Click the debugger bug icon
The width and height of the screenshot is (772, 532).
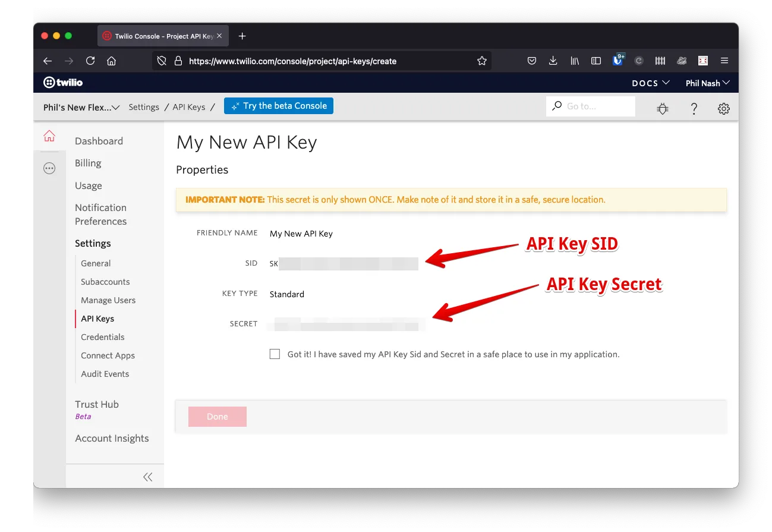(662, 108)
